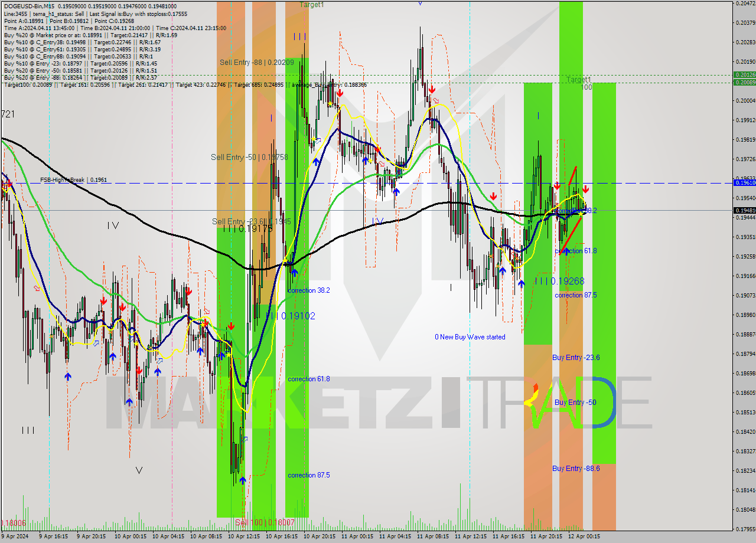The width and height of the screenshot is (756, 543).
Task: Click the '10 Apr 04:15' time axis label
Action: (168, 537)
